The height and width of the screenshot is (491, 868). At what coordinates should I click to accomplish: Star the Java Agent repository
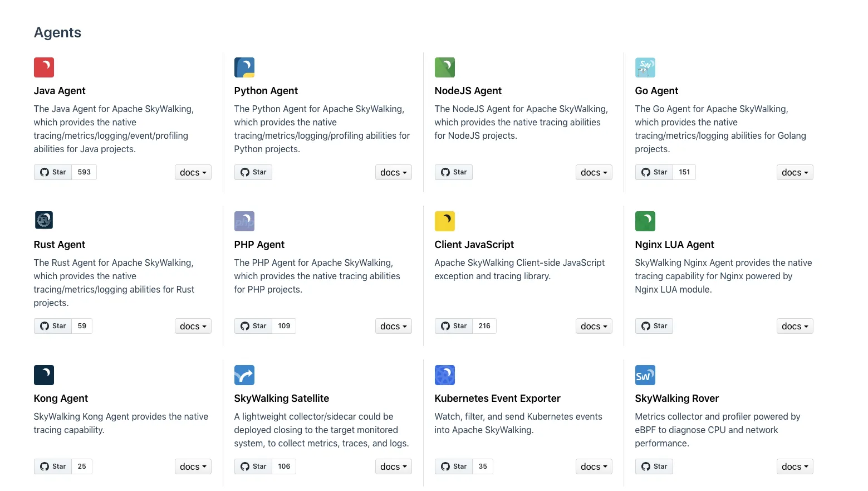pos(53,172)
